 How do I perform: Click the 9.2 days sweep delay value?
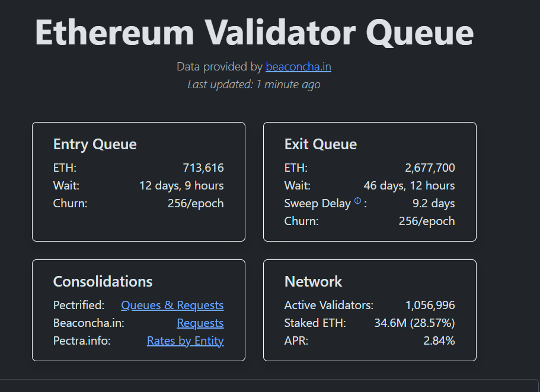pos(433,204)
